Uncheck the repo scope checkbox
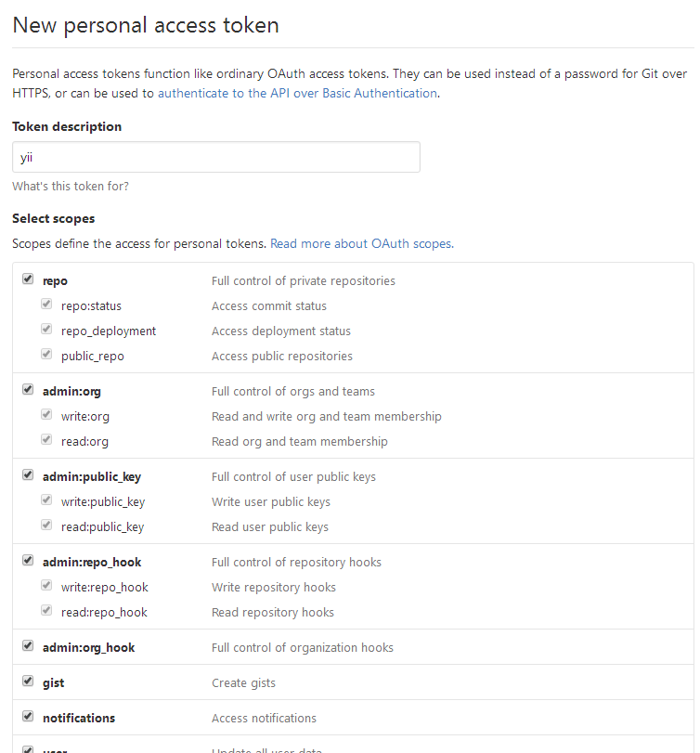700x753 pixels. (28, 279)
